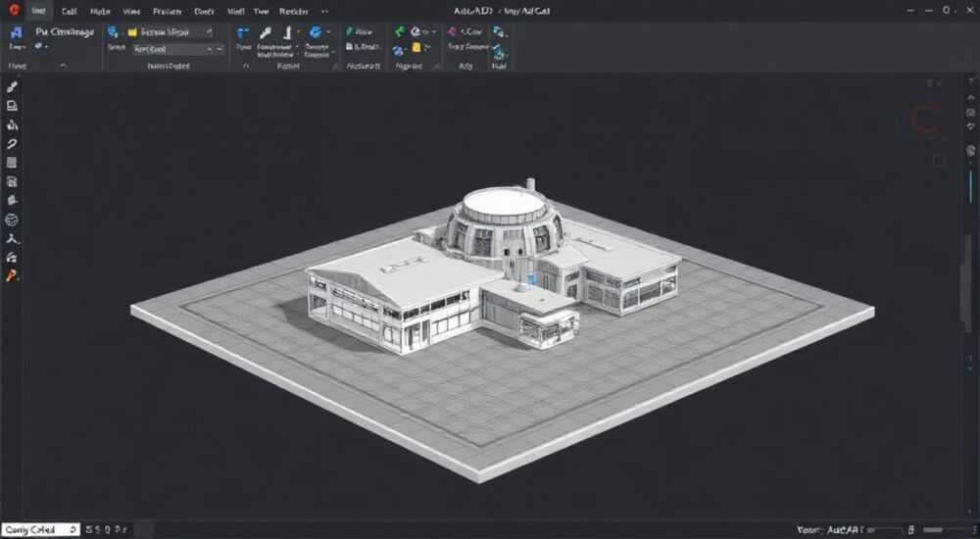Screen dimensions: 980x539
Task: Switch to the fifth ribbon tab
Action: [168, 11]
